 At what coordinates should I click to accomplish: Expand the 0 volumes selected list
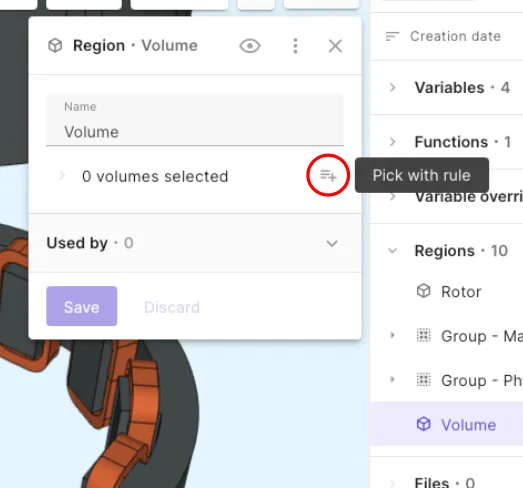coord(62,176)
